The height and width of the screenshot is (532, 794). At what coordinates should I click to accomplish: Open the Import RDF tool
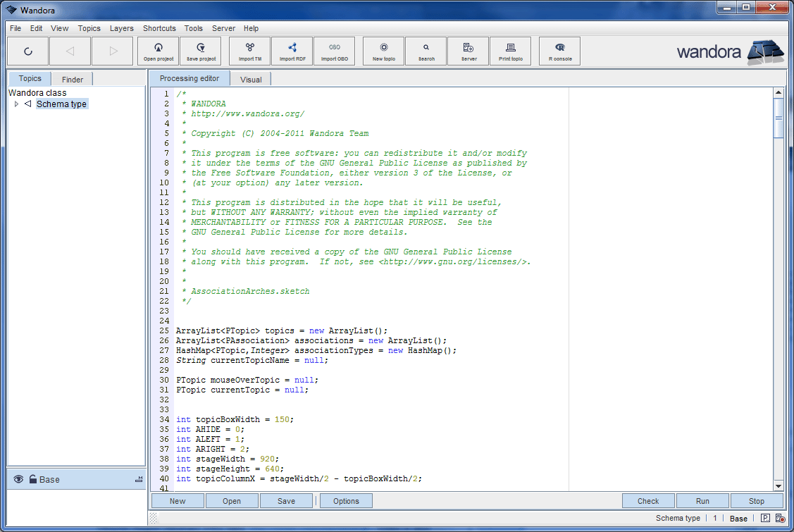click(x=292, y=51)
